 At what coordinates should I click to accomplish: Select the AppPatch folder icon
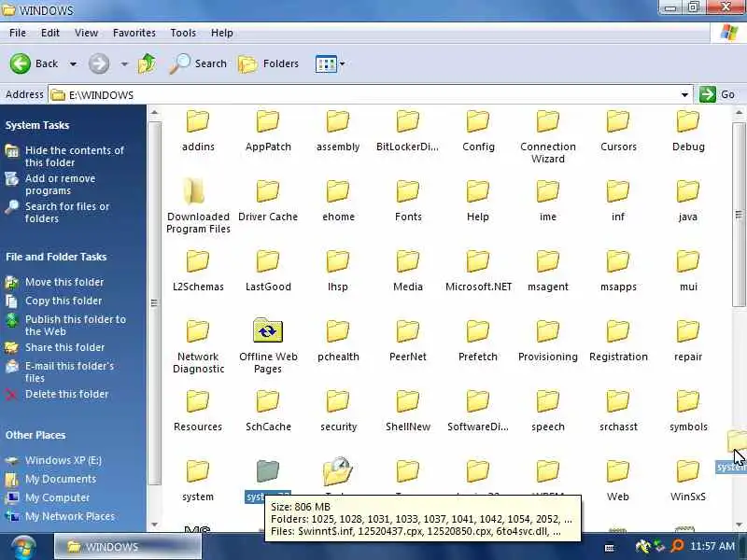268,121
